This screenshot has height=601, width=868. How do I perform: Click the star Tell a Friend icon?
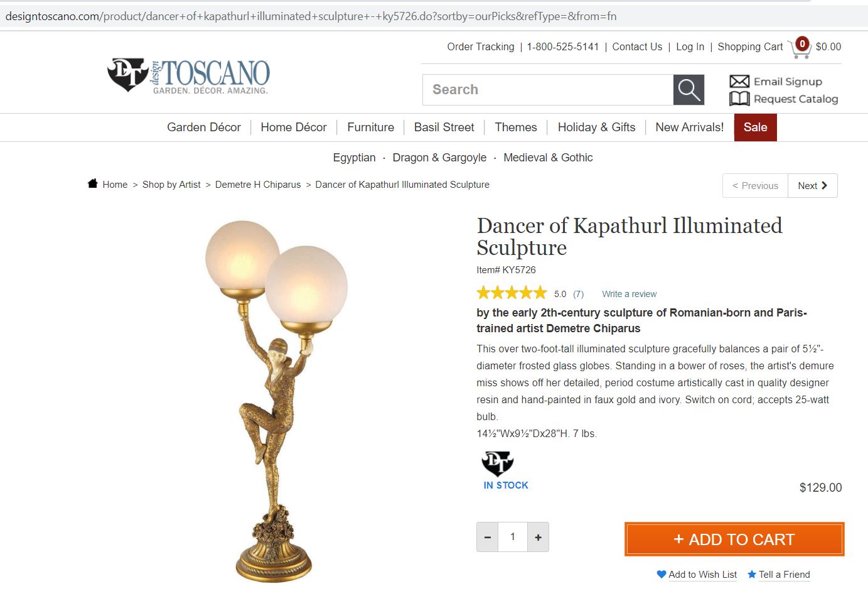tap(752, 574)
